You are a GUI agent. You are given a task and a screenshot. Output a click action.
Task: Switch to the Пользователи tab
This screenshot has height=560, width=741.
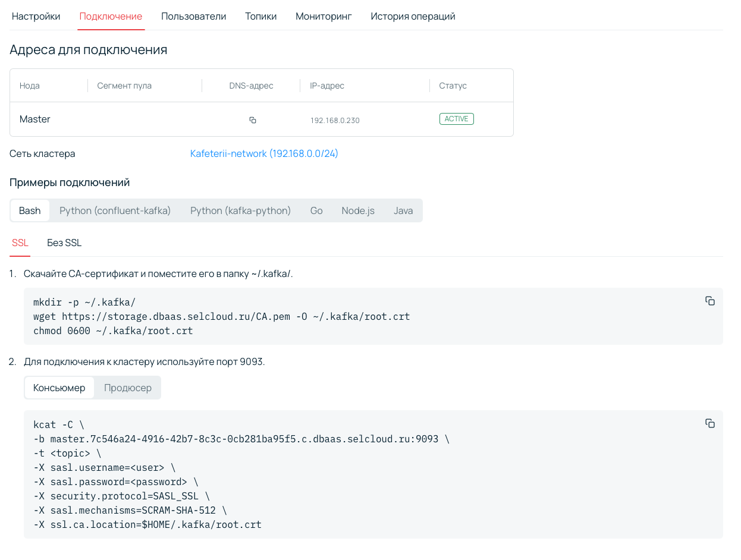pyautogui.click(x=193, y=16)
